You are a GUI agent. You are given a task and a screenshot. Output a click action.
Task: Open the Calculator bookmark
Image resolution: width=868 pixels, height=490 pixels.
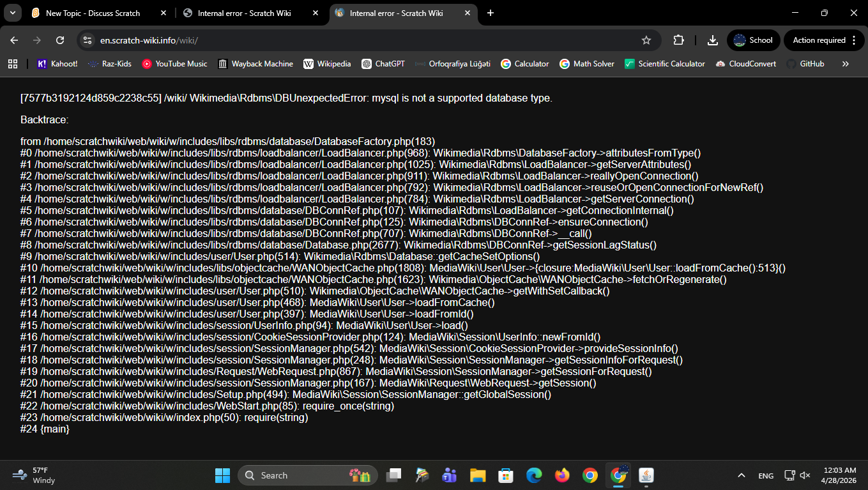pyautogui.click(x=524, y=64)
